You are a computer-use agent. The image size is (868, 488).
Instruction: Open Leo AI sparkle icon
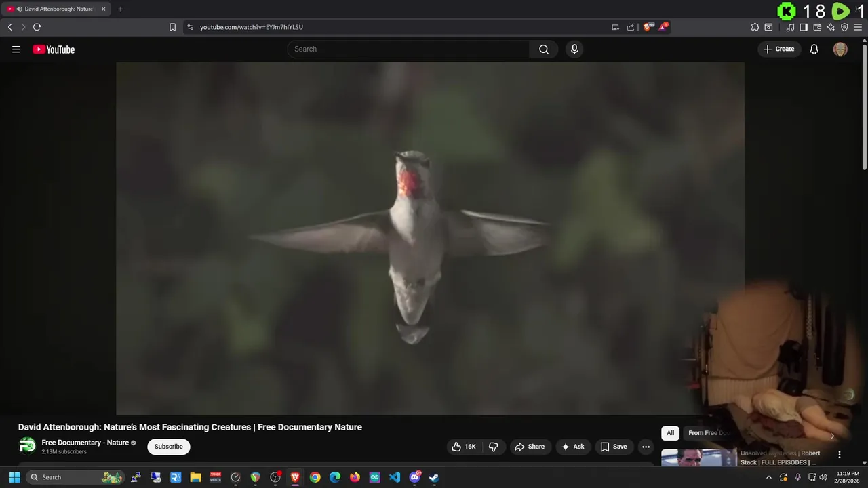(831, 27)
